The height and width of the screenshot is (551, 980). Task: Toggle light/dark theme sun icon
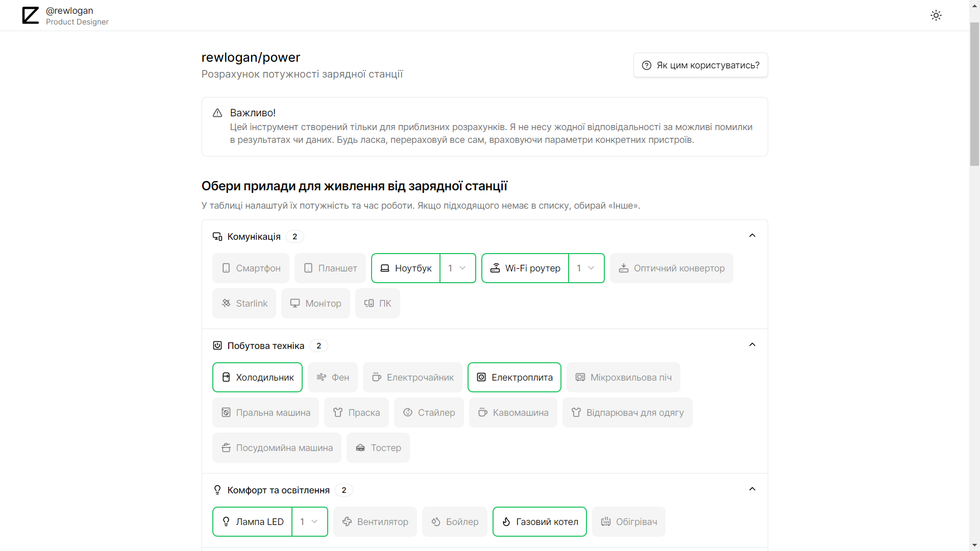(936, 15)
